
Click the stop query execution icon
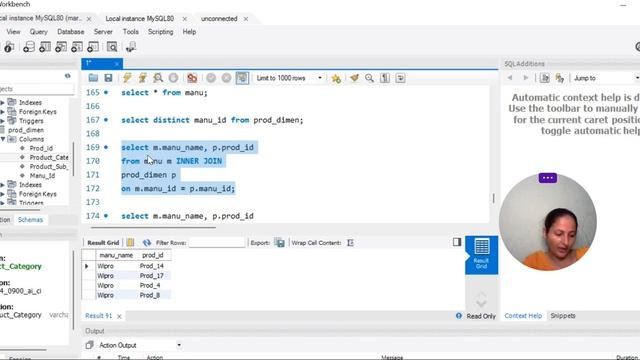pyautogui.click(x=173, y=78)
